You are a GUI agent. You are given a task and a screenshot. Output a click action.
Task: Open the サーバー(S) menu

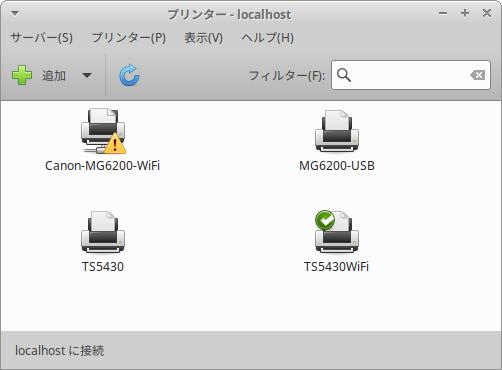click(42, 38)
